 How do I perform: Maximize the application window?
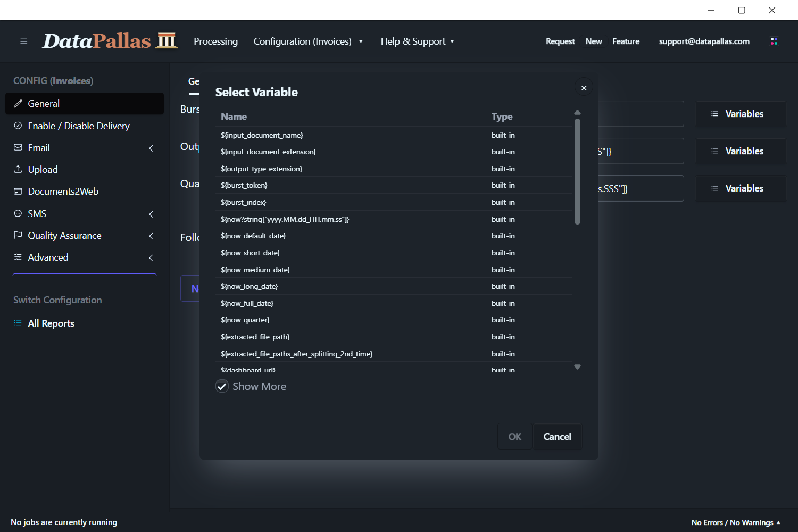tap(742, 10)
